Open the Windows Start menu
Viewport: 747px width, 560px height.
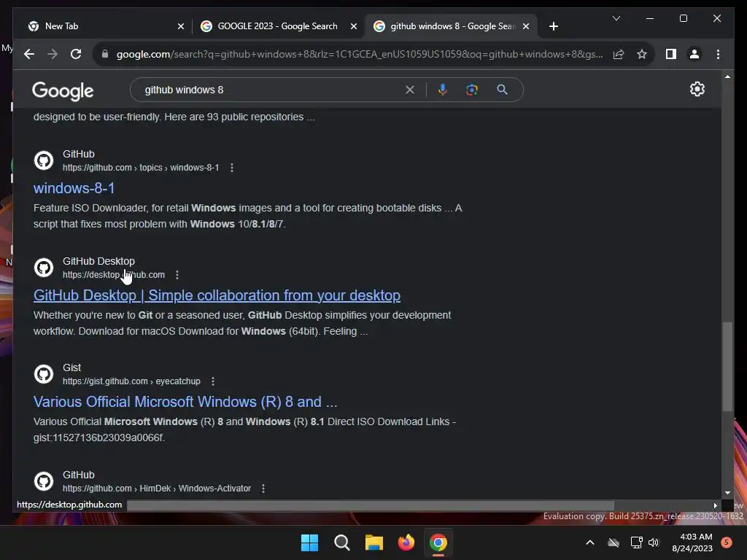pyautogui.click(x=309, y=542)
